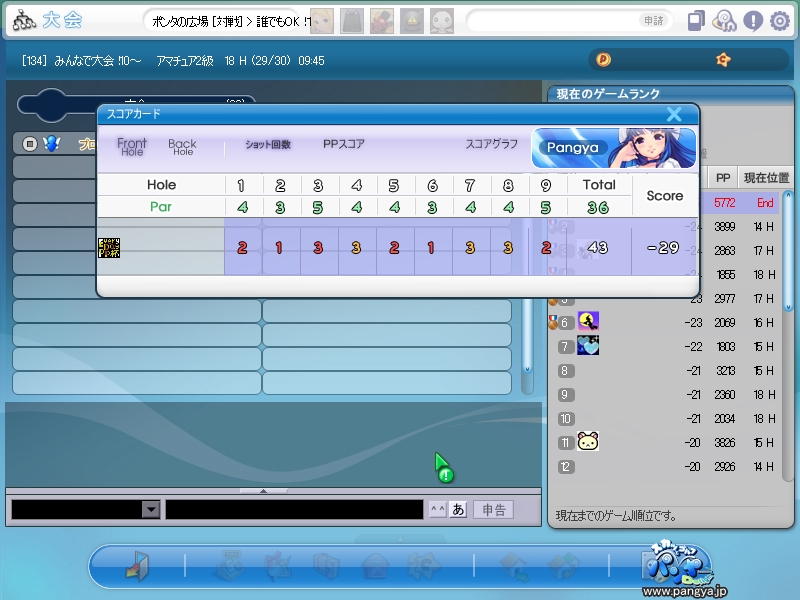Select the PPスコア tab
Screen dimensions: 800x600
[343, 144]
